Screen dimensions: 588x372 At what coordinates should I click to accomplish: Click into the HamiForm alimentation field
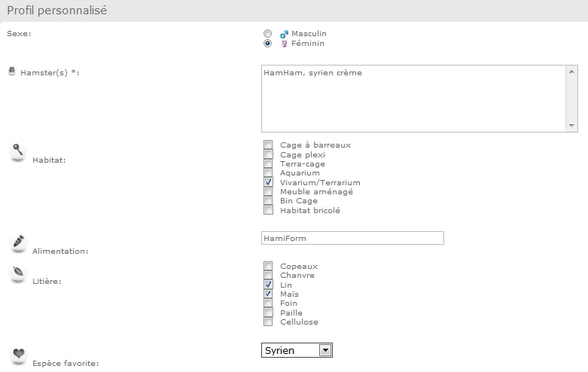tap(352, 238)
